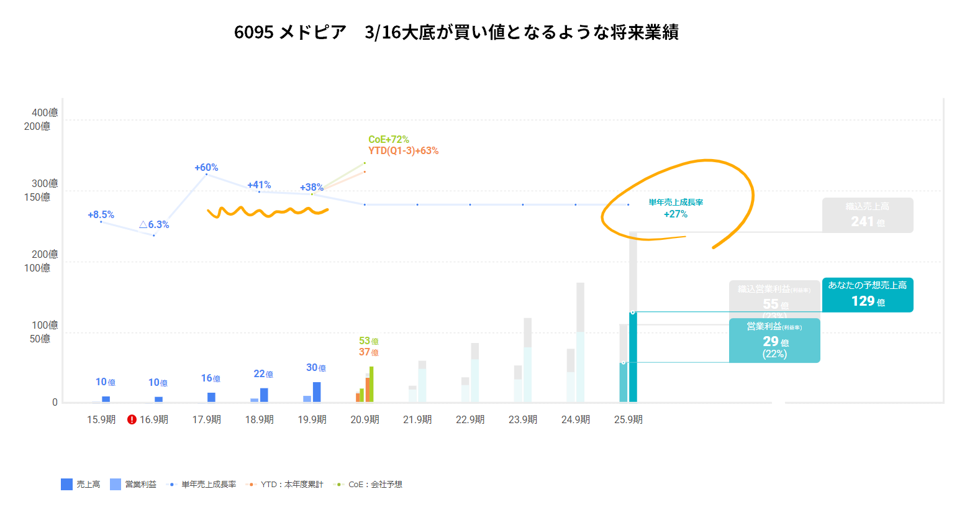Click the 15.9期 axis label
Screen dimensions: 980x512
tap(101, 419)
